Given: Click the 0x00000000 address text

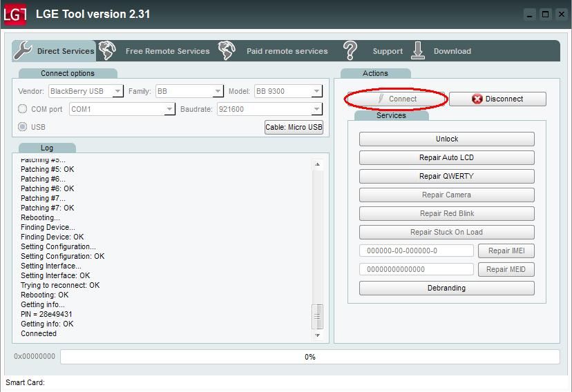Looking at the screenshot, I should click(x=35, y=356).
